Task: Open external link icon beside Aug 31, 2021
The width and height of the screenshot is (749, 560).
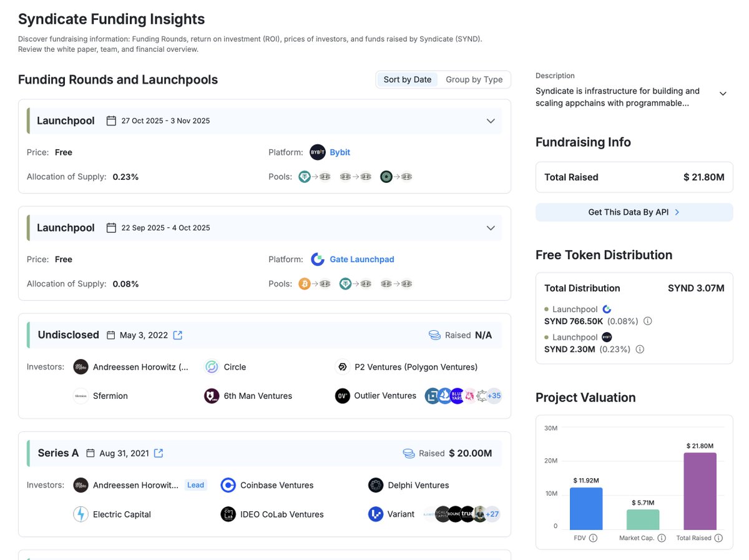Action: click(159, 453)
